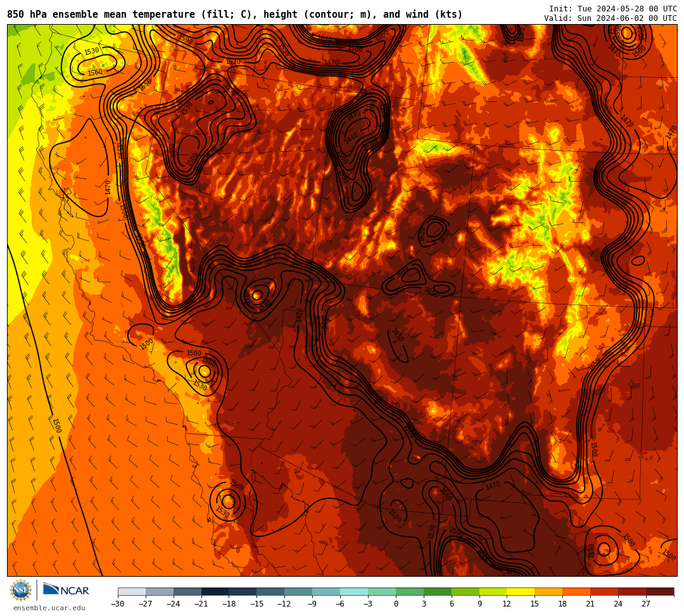Pick the steel blue swatch between −15 and −12
684x616 pixels.
(x=271, y=591)
